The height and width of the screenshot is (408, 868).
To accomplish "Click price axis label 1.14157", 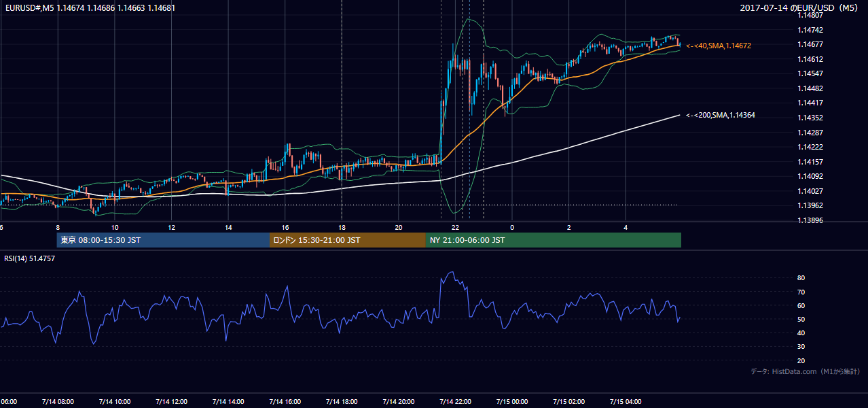I will [810, 162].
